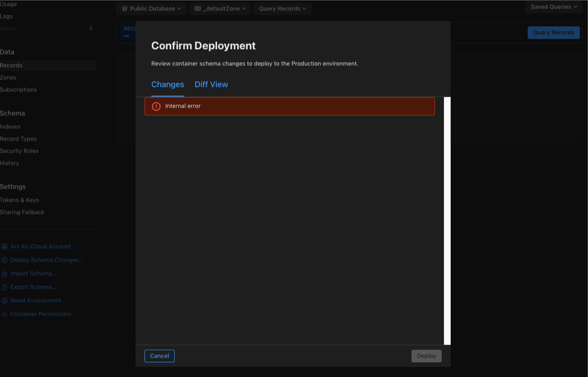Expand the _defaultZone zone selector
This screenshot has width=588, height=377.
[220, 9]
